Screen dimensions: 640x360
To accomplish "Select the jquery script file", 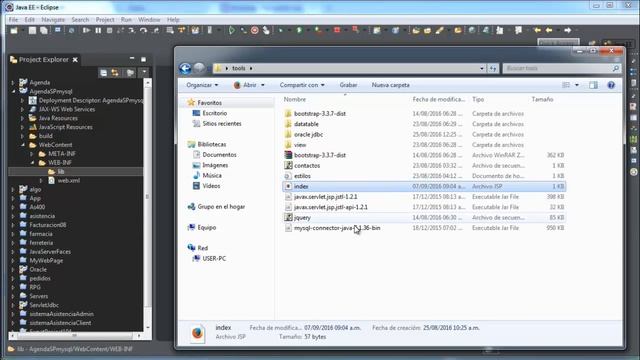I will (302, 218).
